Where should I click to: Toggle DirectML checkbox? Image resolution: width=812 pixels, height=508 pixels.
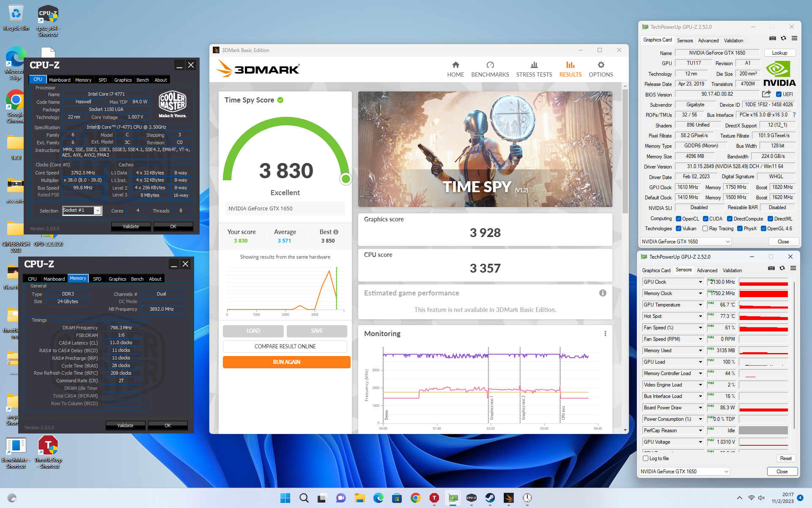[770, 219]
